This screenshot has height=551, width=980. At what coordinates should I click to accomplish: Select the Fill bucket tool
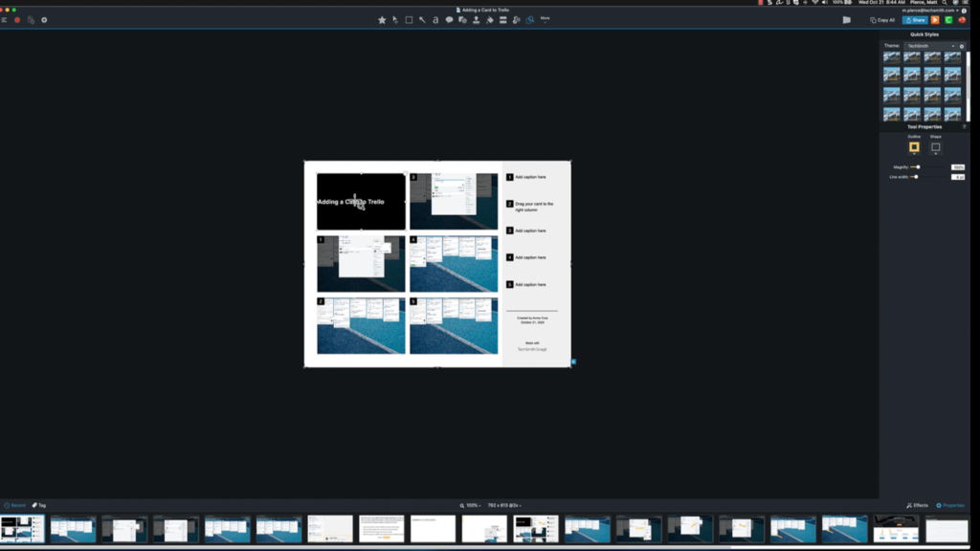point(489,20)
